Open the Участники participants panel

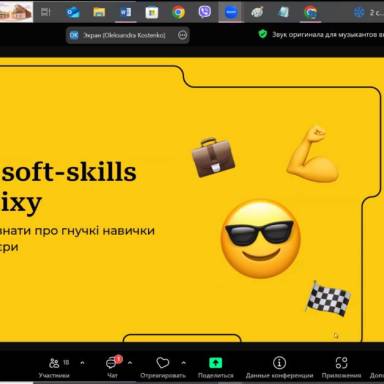click(54, 368)
